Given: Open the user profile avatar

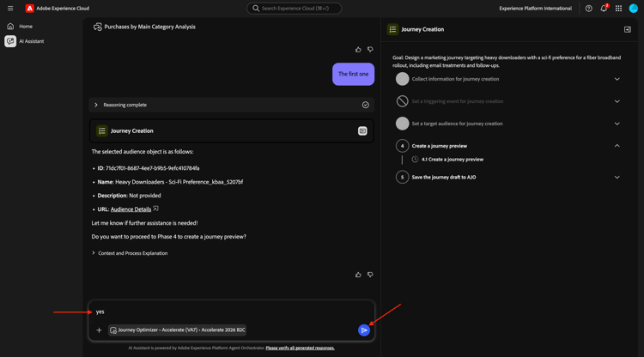Looking at the screenshot, I should (634, 9).
